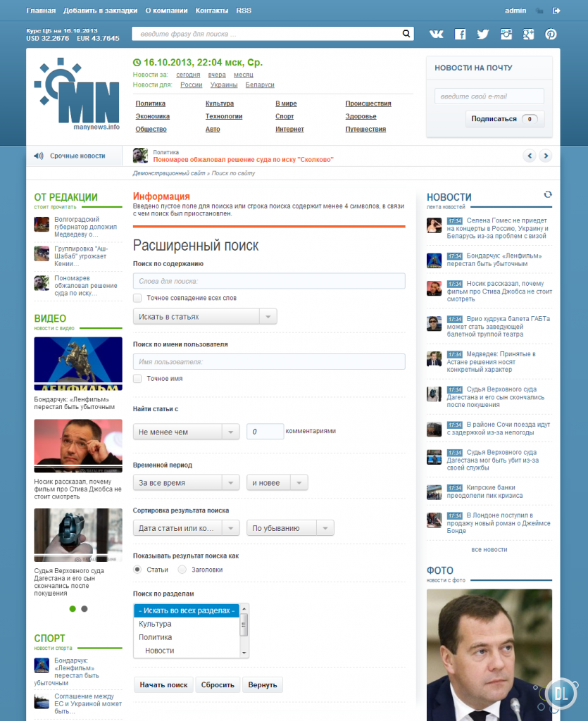Open the По убыванию sort order dropdown
Viewport: 588px width, 721px height.
[x=289, y=528]
